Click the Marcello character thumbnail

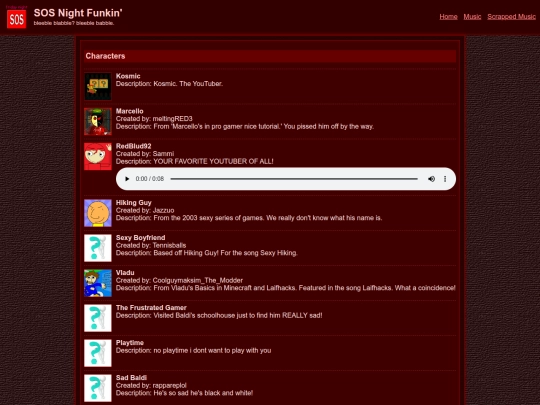[x=98, y=121]
